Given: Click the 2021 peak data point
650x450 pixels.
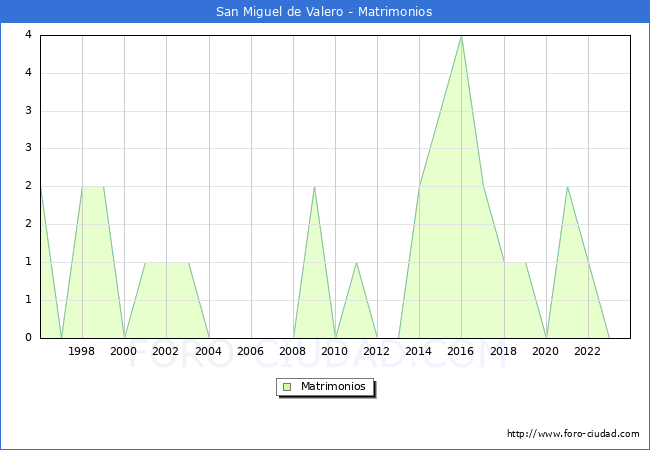Looking at the screenshot, I should [x=567, y=187].
